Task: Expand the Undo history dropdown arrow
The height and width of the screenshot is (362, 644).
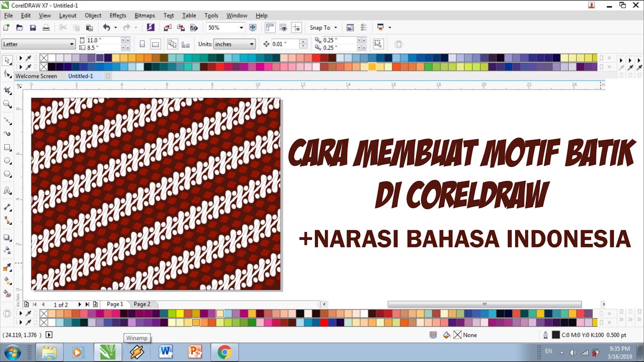Action: (115, 28)
